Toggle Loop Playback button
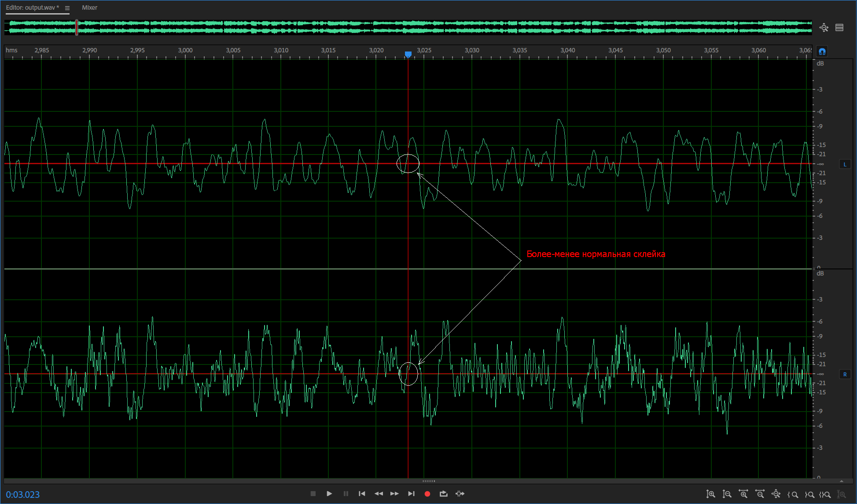The height and width of the screenshot is (504, 857). (x=443, y=493)
